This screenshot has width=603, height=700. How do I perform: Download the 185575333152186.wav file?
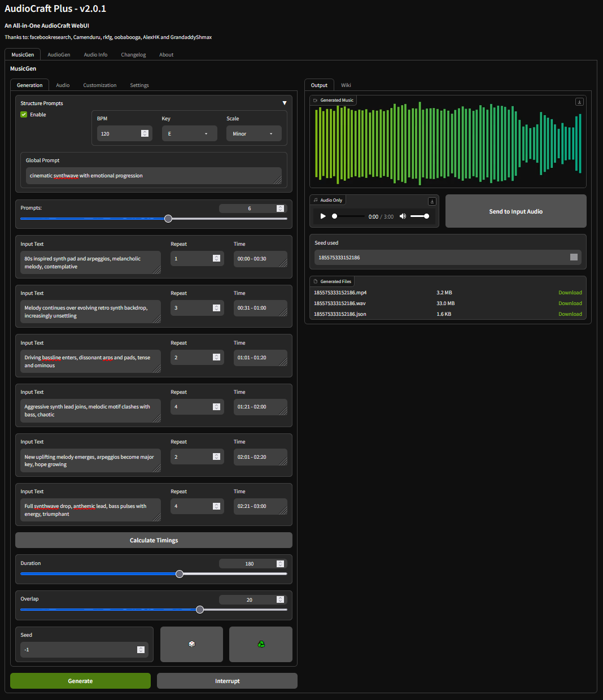tap(570, 303)
